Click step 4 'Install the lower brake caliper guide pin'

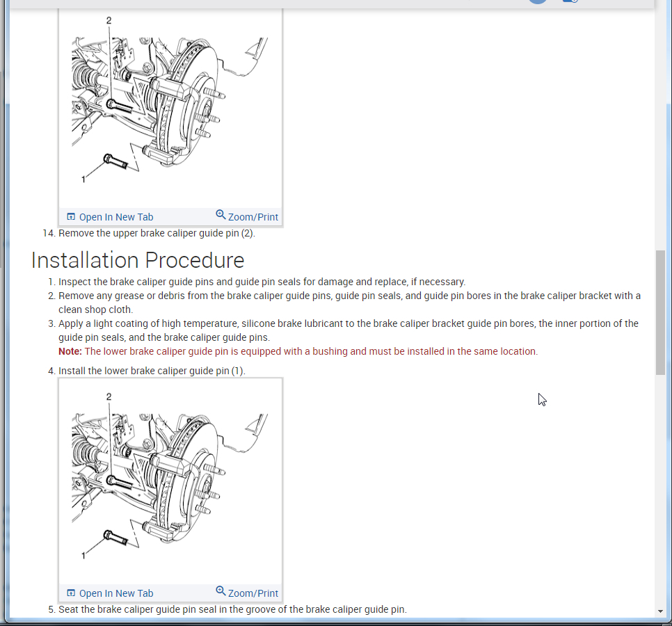click(152, 371)
